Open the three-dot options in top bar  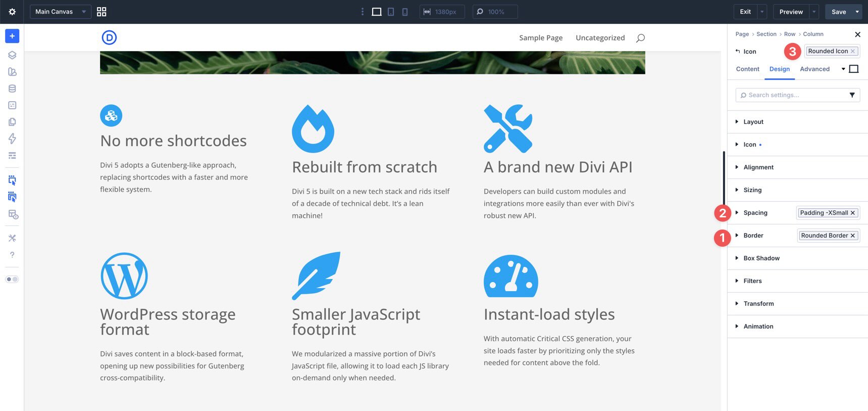coord(362,12)
